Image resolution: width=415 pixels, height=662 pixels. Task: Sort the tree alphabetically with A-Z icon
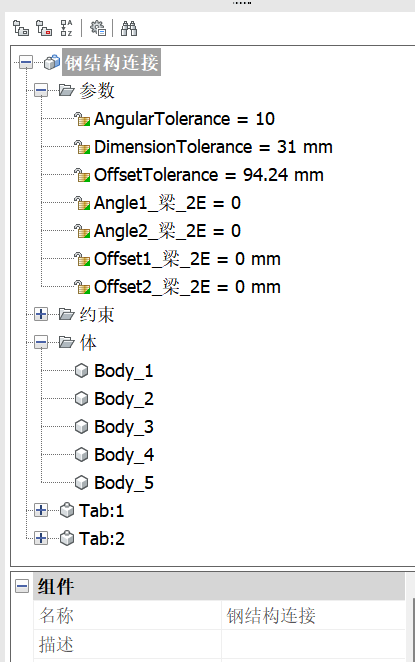(66, 28)
